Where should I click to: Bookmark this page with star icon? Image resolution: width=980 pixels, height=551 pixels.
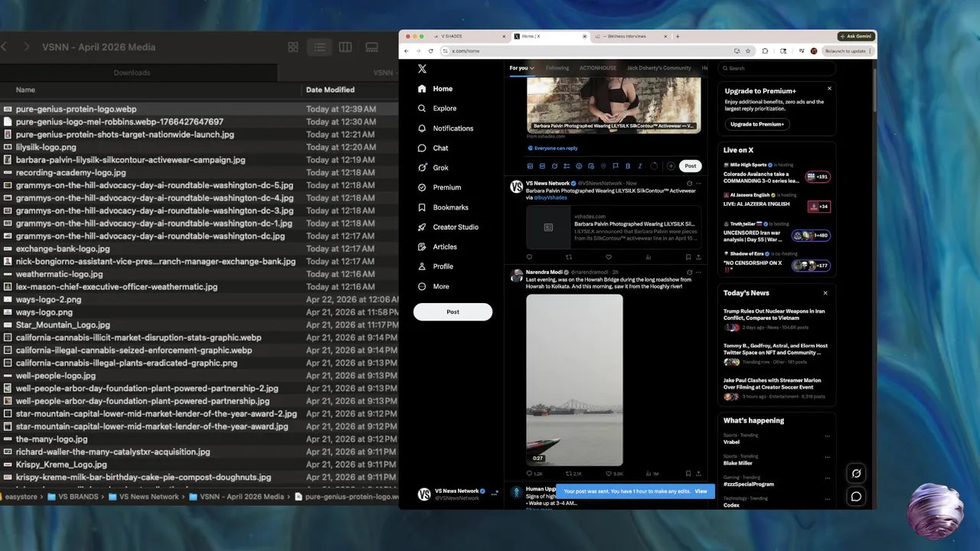point(748,51)
